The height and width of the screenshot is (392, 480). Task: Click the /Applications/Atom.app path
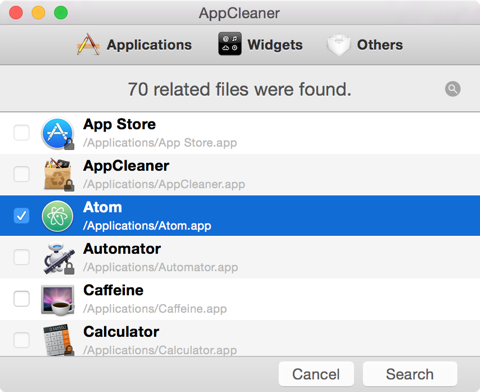147,226
